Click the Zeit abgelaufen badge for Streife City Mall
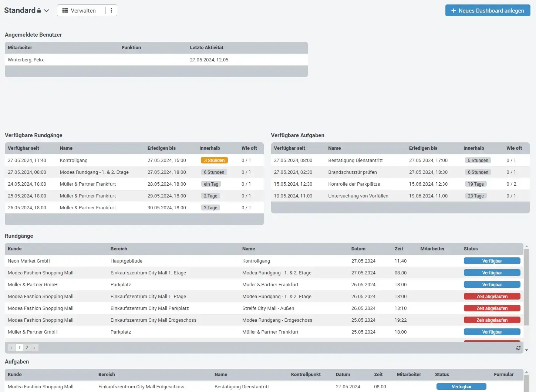Image resolution: width=536 pixels, height=392 pixels. tap(492, 308)
